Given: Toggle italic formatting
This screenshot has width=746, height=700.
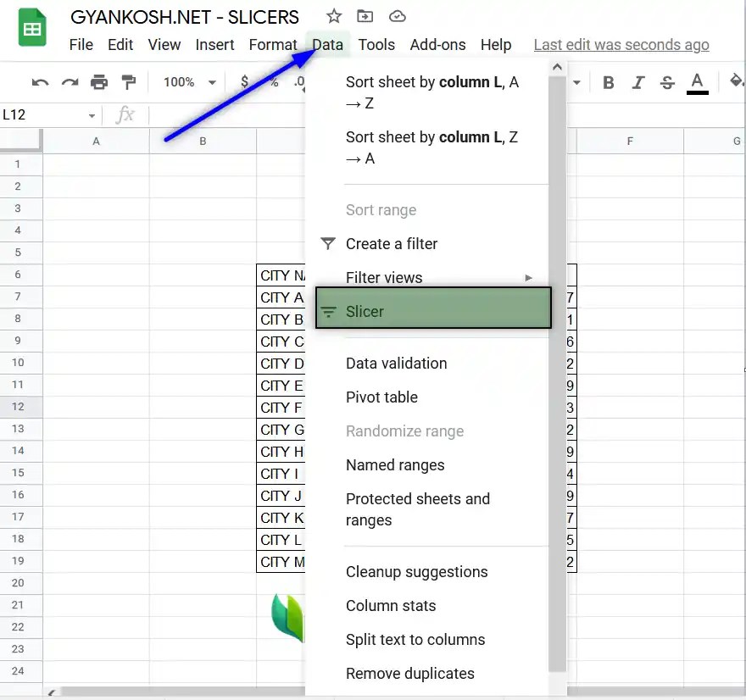Looking at the screenshot, I should point(637,81).
